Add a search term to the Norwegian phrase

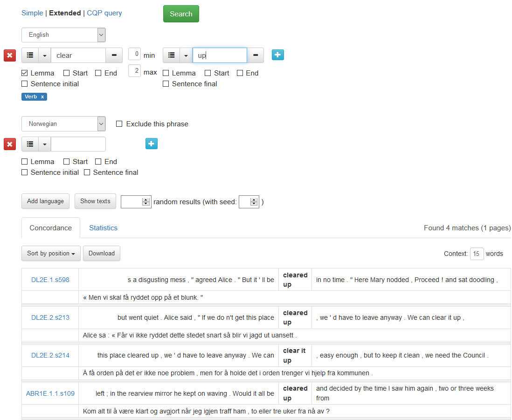[x=152, y=144]
